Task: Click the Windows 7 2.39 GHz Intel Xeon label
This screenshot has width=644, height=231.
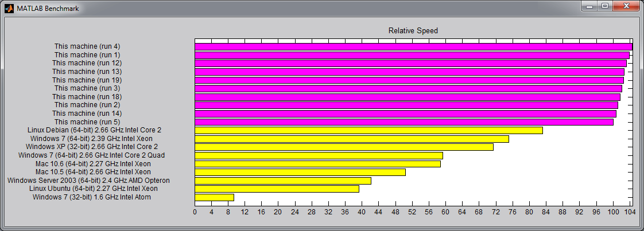Action: [x=91, y=139]
